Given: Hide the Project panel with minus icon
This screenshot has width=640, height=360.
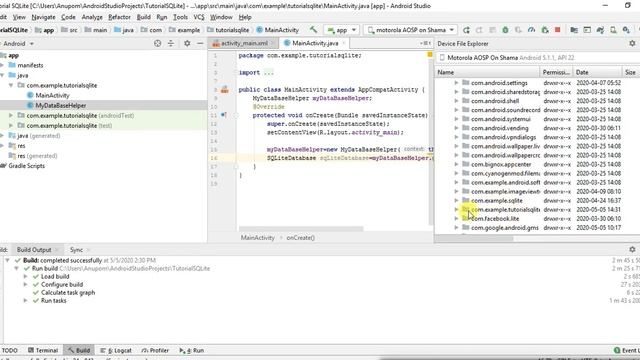Looking at the screenshot, I should [200, 43].
